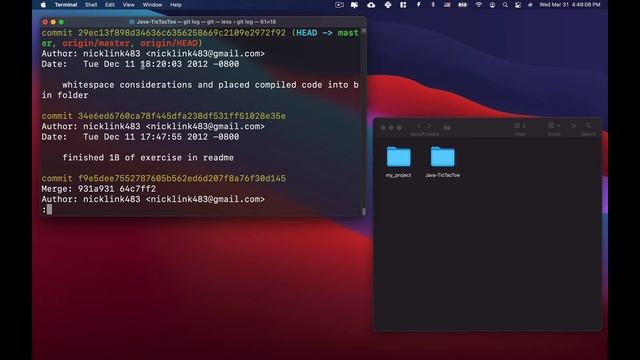
Task: Open the Help menu
Action: (176, 5)
